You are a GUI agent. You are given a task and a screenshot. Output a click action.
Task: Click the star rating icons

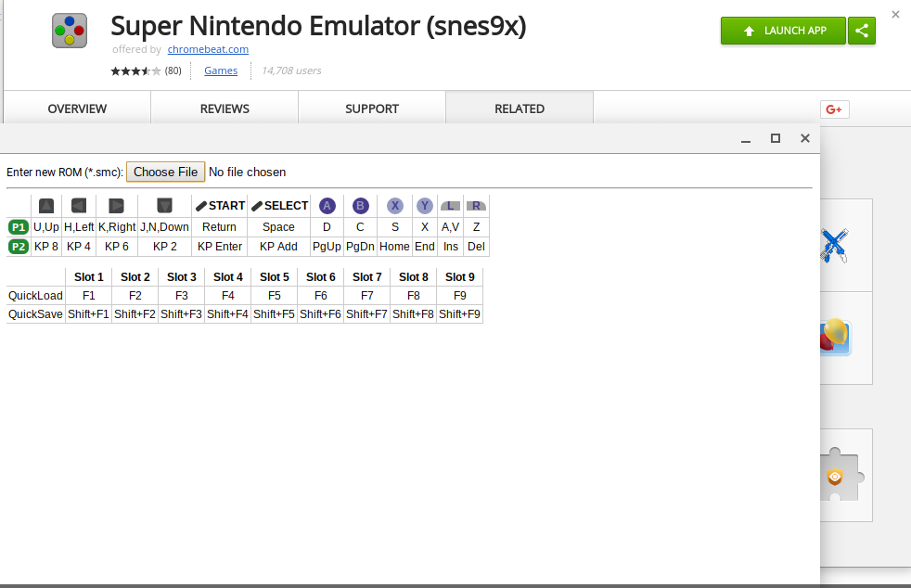tap(136, 70)
